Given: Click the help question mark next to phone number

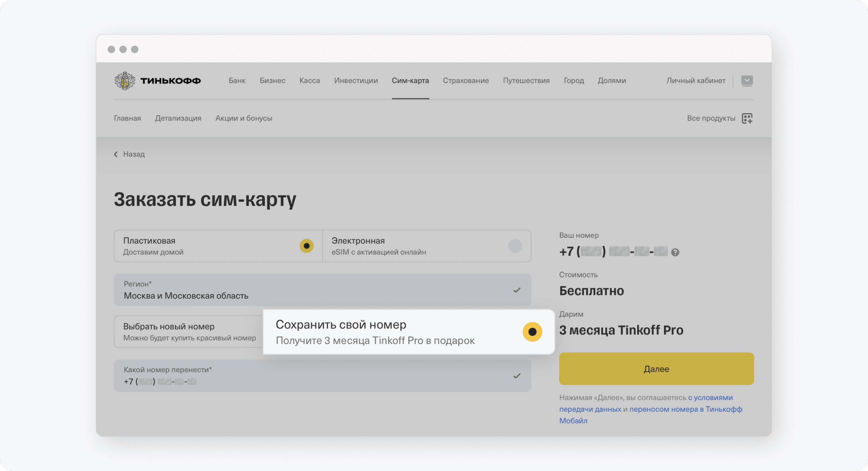Looking at the screenshot, I should point(675,252).
